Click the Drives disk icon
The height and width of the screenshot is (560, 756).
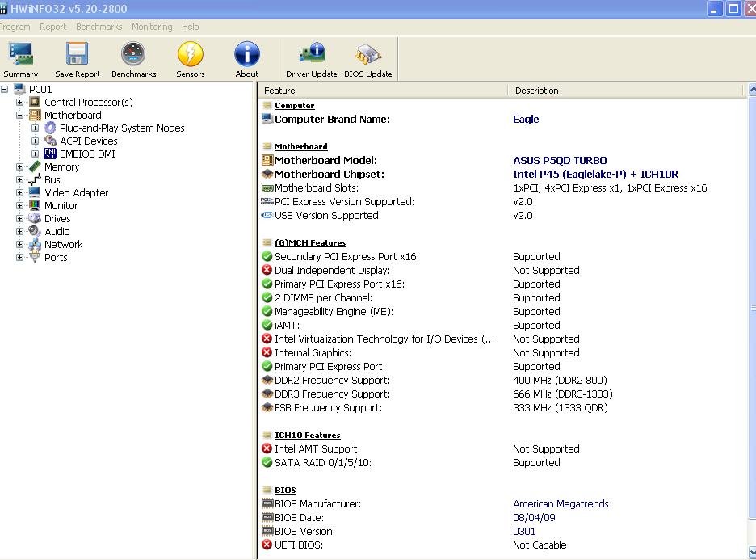point(35,218)
